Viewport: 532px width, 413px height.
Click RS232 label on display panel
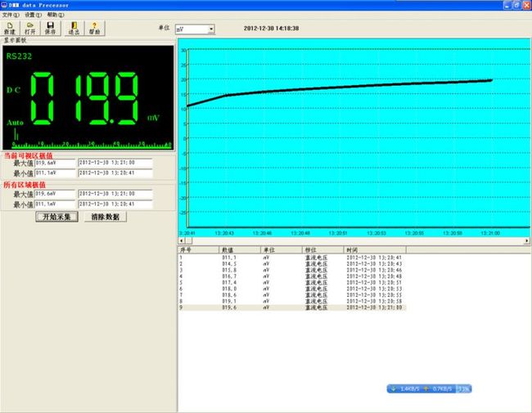(x=19, y=56)
